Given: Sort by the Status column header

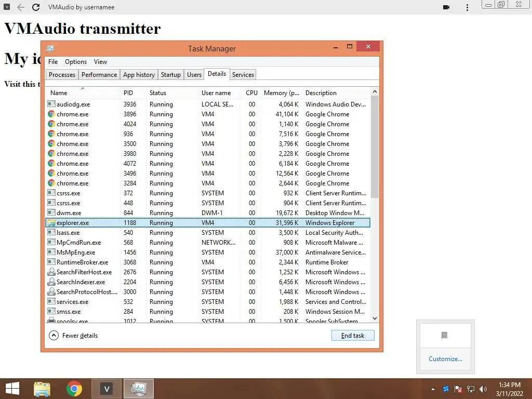Looking at the screenshot, I should tap(172, 92).
